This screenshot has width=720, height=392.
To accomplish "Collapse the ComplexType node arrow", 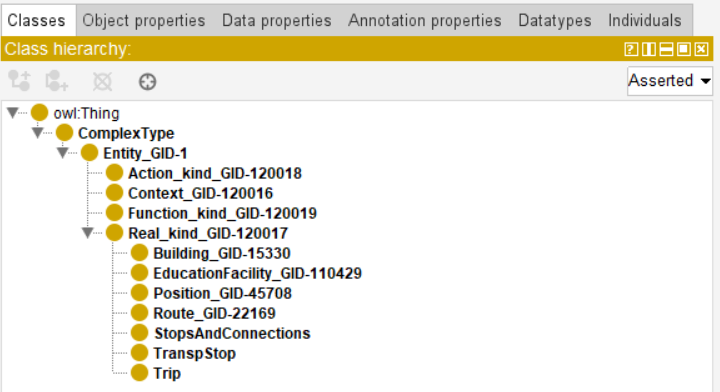I will click(x=38, y=133).
